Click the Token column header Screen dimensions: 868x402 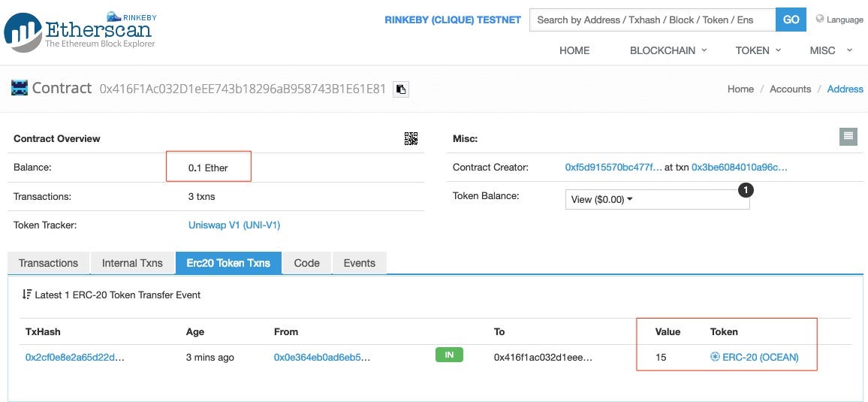[x=724, y=331]
